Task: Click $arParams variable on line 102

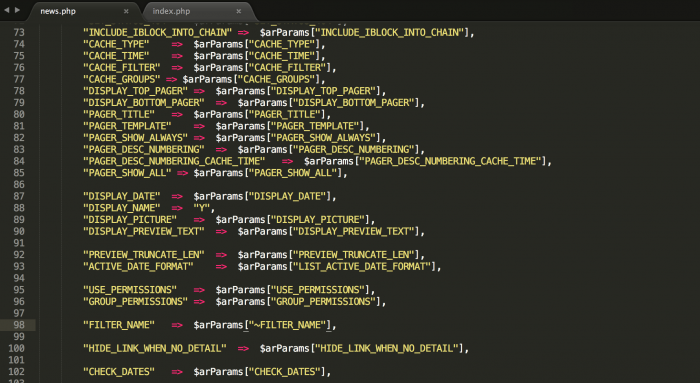Action: (x=218, y=371)
